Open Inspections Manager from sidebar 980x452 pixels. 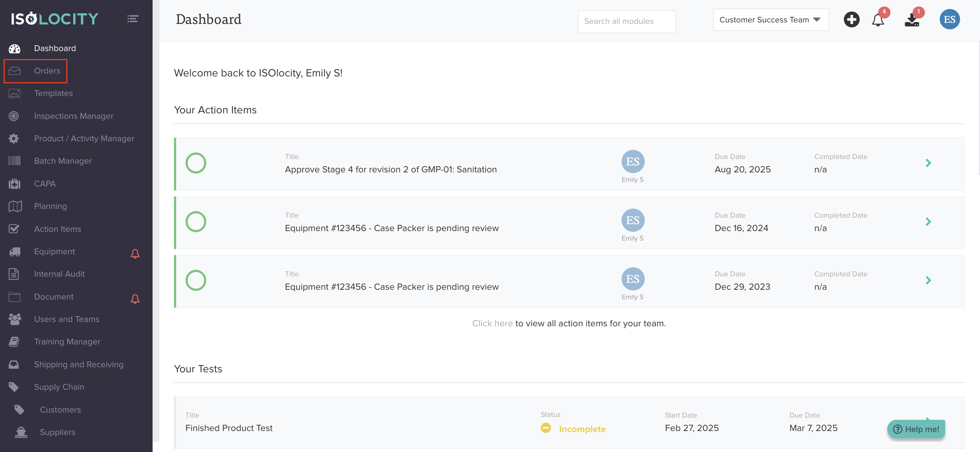pyautogui.click(x=74, y=116)
